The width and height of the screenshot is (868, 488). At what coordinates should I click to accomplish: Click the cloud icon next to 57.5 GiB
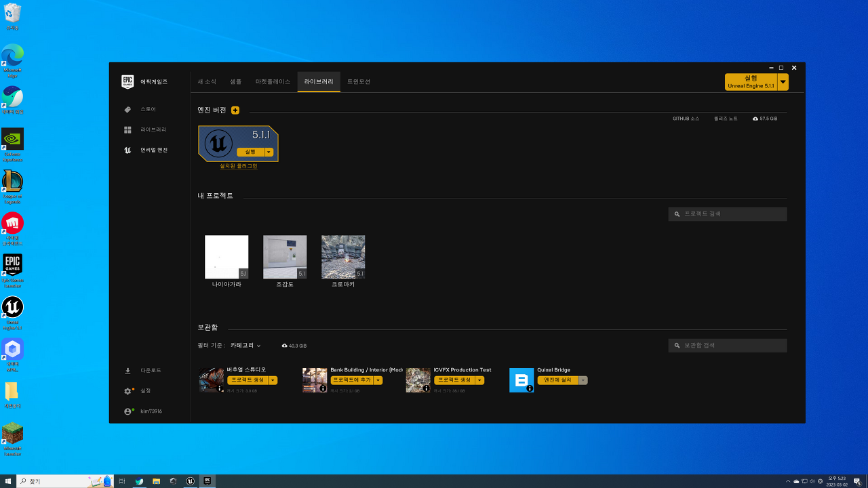pos(755,119)
